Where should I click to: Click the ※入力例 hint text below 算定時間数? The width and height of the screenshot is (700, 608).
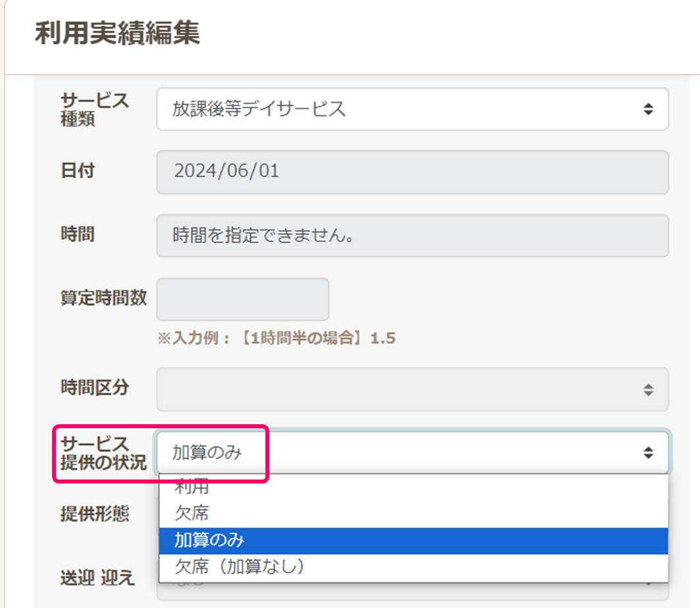tap(276, 338)
